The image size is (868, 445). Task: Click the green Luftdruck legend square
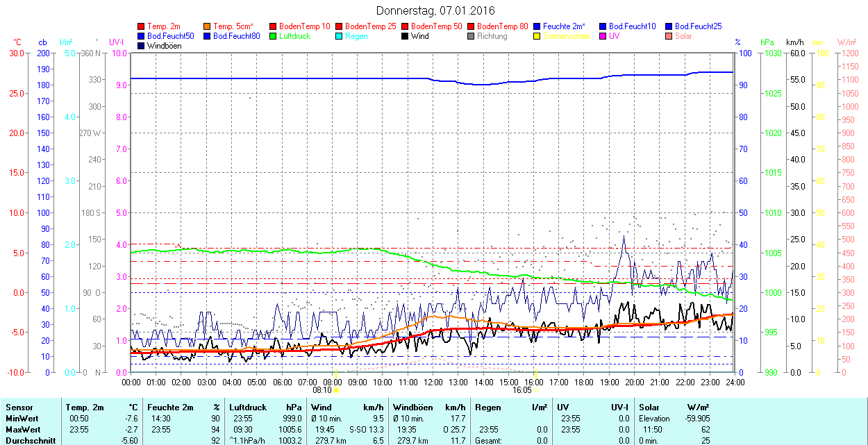(x=274, y=36)
